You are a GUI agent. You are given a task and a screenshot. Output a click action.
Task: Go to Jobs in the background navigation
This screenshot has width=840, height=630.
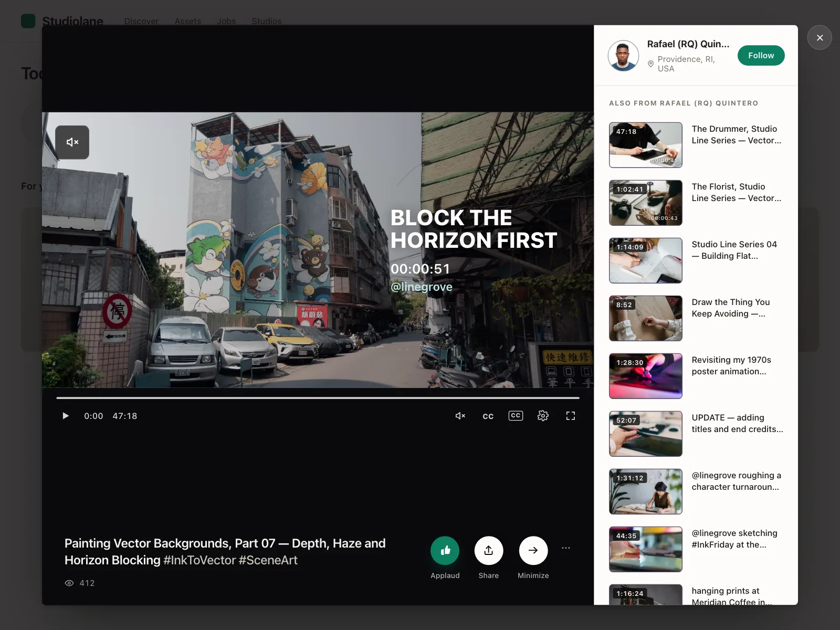tap(226, 21)
